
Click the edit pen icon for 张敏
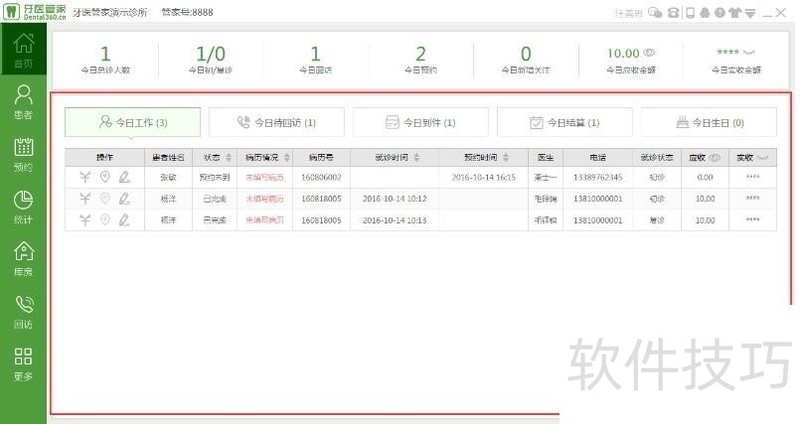tap(124, 177)
